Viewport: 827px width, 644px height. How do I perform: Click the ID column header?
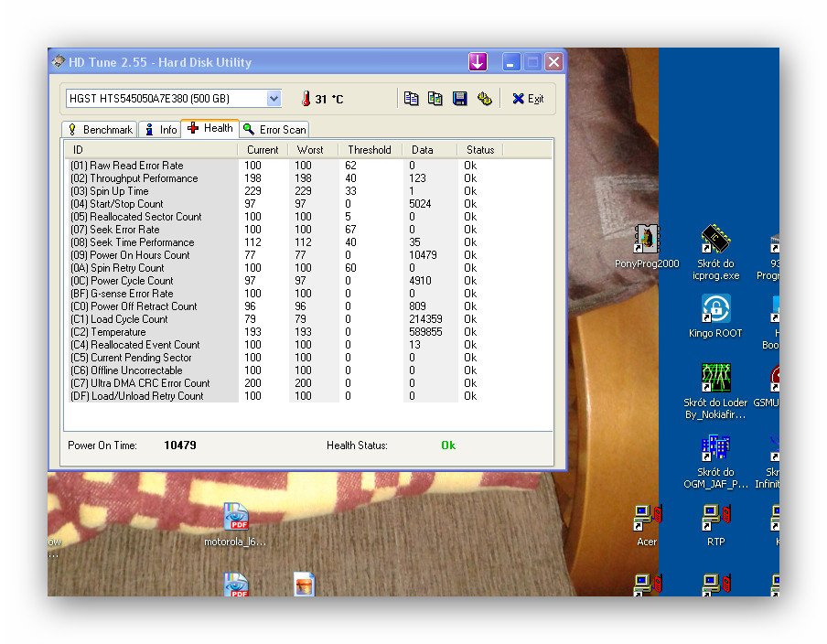pyautogui.click(x=151, y=150)
